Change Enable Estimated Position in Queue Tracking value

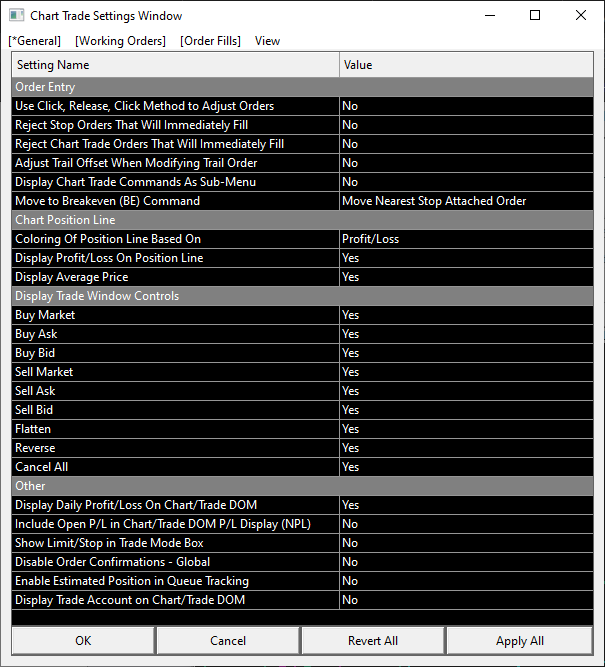466,581
